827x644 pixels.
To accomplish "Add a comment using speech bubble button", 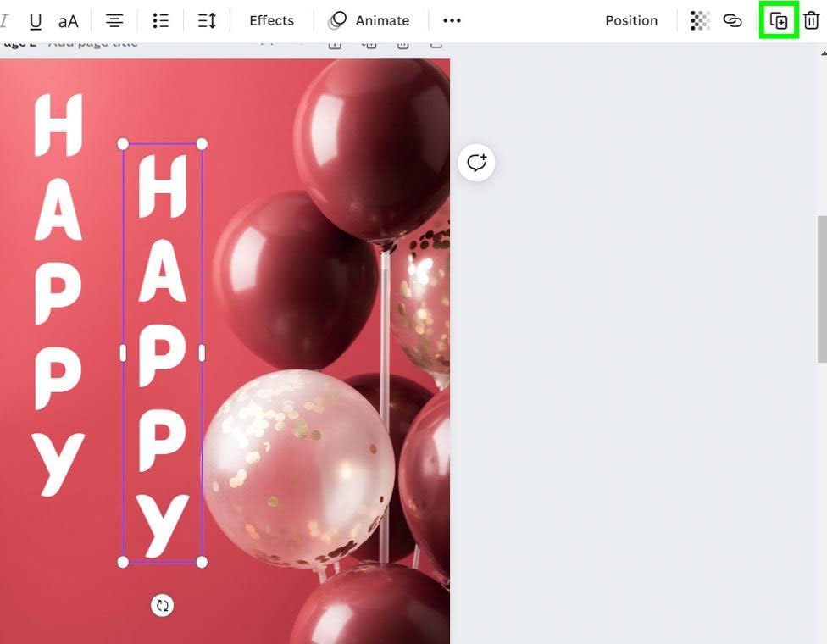I will click(476, 163).
